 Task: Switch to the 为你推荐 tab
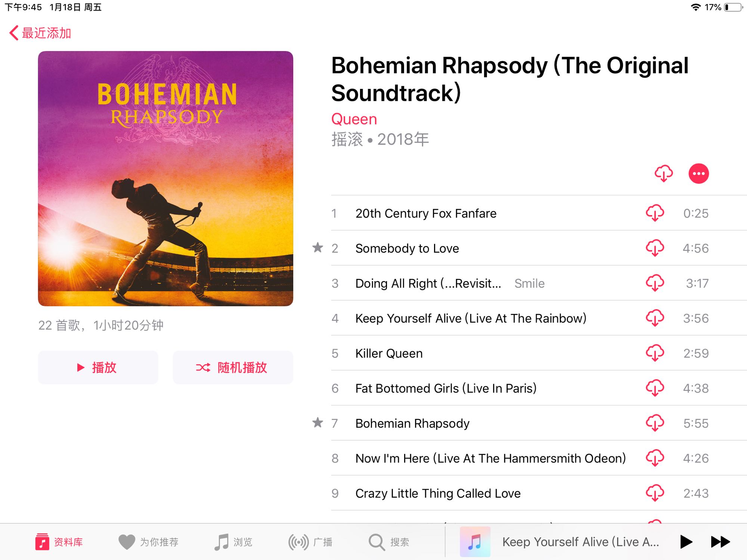pos(149,542)
